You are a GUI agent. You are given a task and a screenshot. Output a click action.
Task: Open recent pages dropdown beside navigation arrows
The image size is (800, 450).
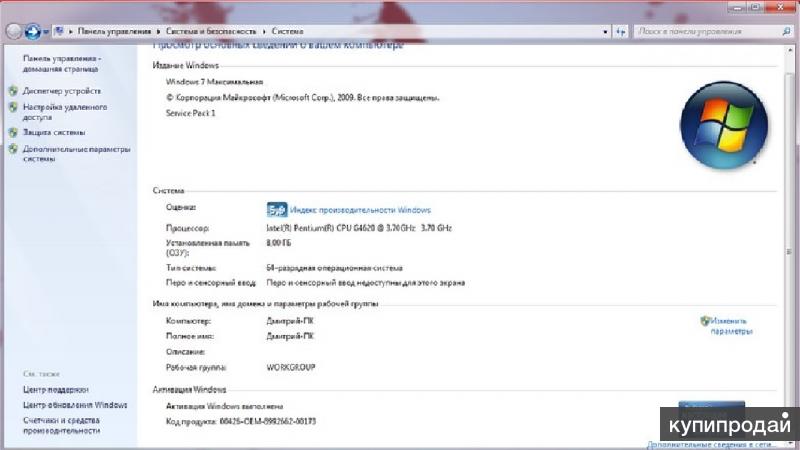click(45, 32)
